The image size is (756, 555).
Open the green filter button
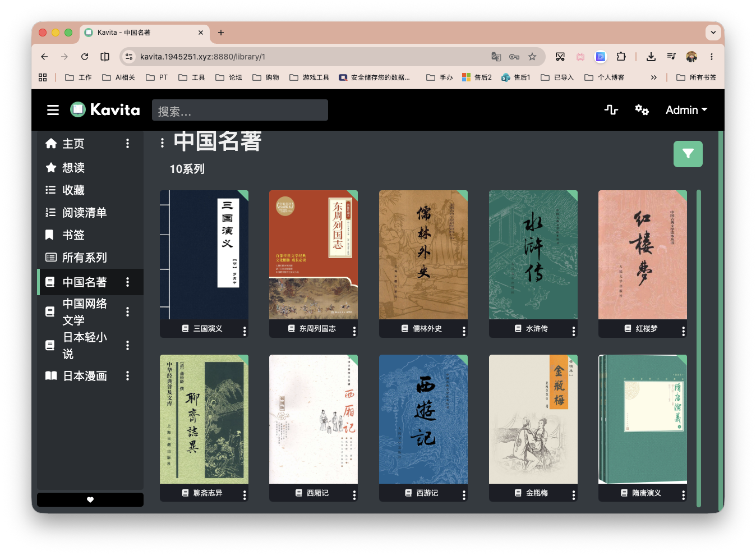click(688, 154)
